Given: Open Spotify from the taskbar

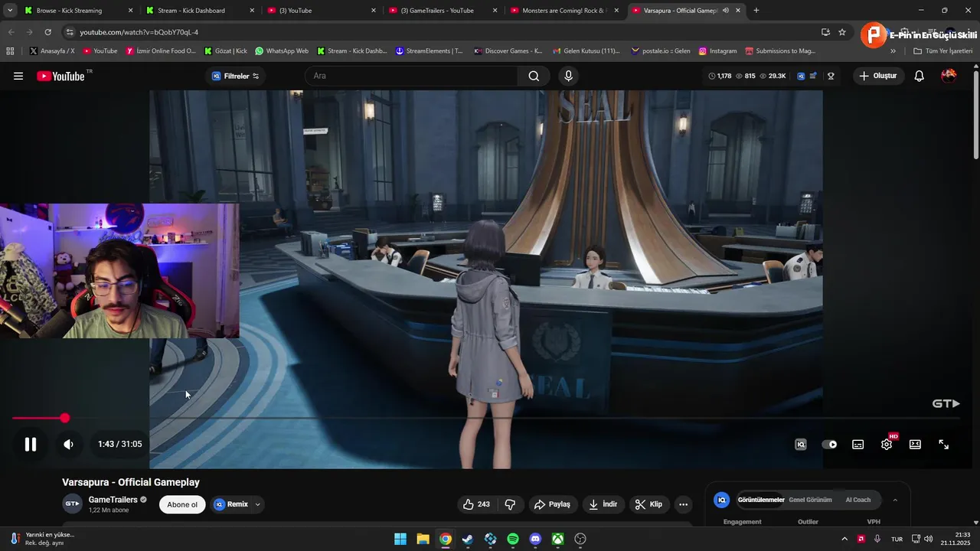Looking at the screenshot, I should coord(513,539).
